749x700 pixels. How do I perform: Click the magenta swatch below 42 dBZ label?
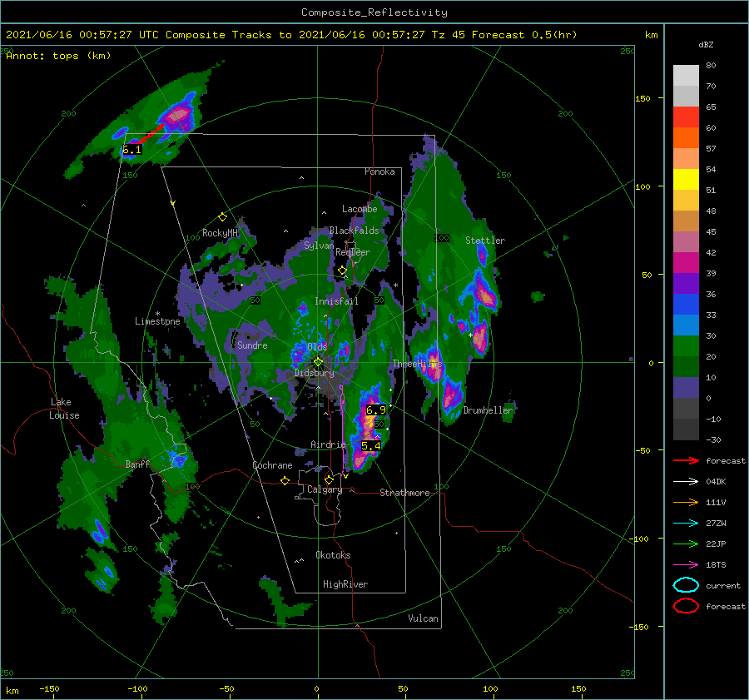pyautogui.click(x=686, y=262)
